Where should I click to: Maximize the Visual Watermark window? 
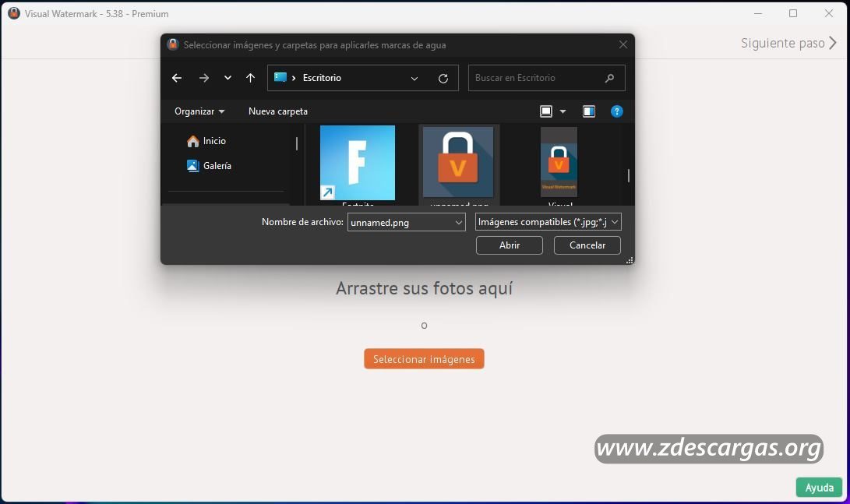coord(793,13)
